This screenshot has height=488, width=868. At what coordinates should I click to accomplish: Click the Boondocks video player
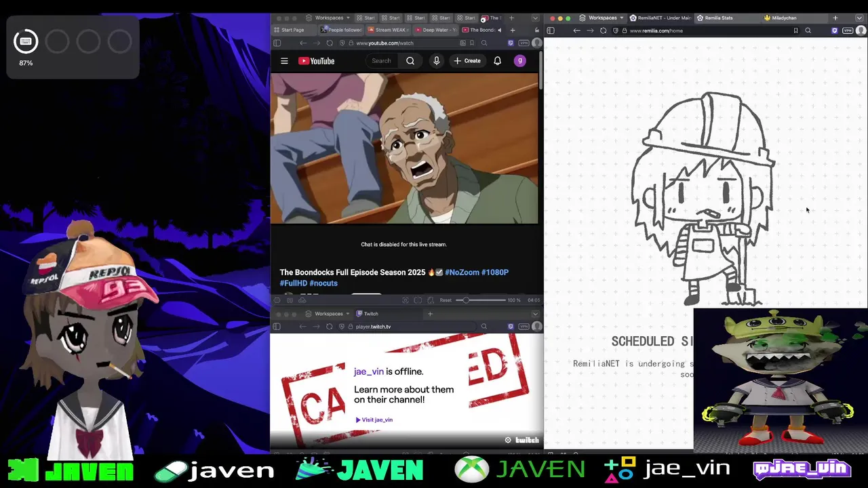click(x=404, y=148)
